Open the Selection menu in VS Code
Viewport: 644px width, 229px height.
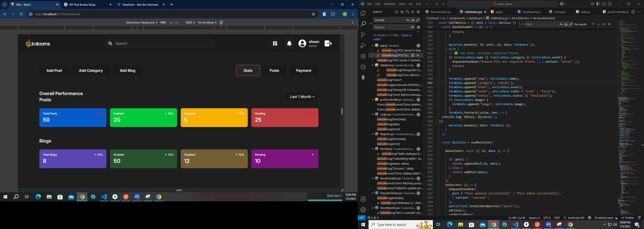390,4
